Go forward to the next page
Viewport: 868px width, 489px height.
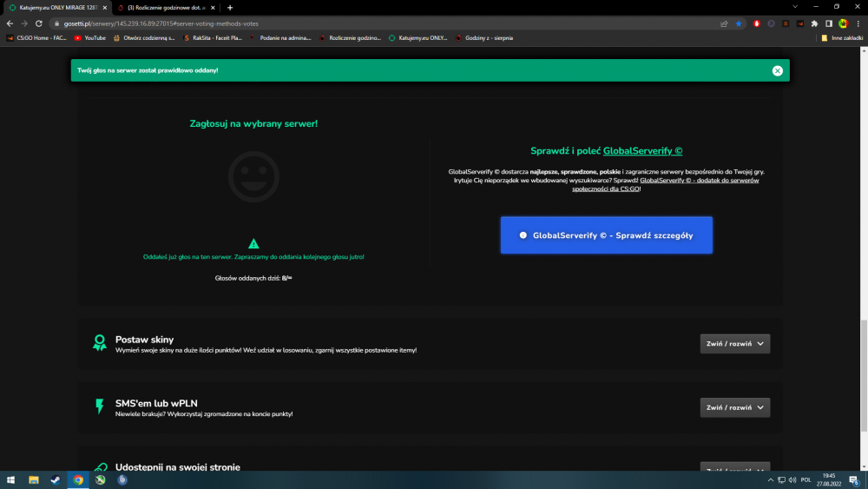[23, 23]
